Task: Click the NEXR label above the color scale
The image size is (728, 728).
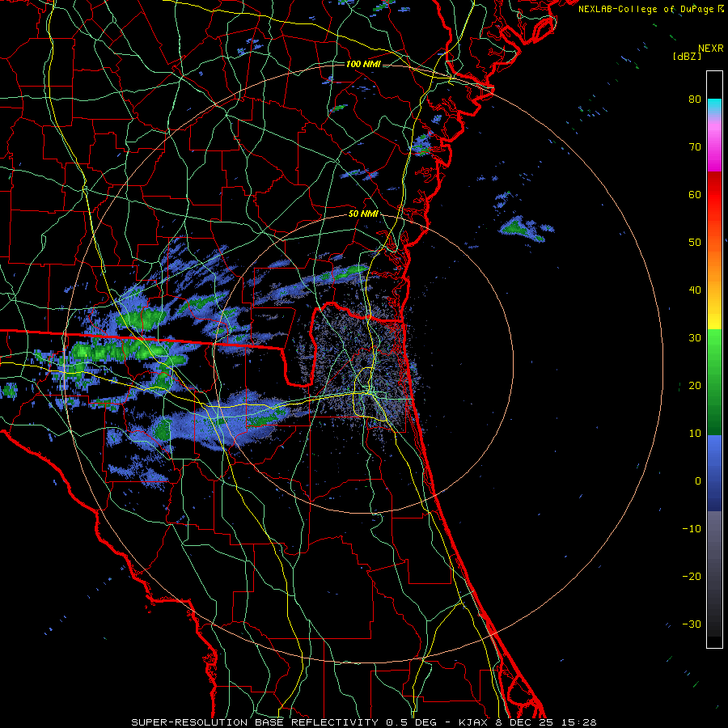Action: pos(710,49)
